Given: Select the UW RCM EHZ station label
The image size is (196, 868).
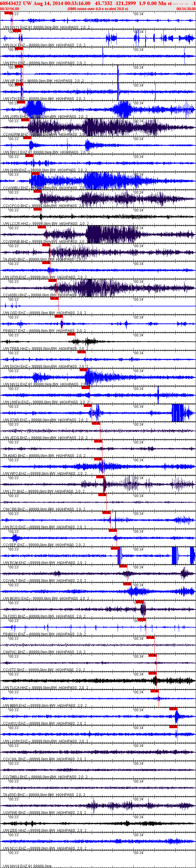Looking at the screenshot, I should (44, 563).
